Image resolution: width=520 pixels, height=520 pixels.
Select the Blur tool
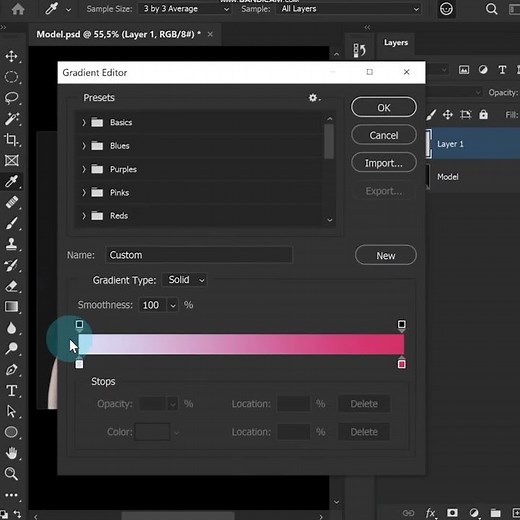(x=11, y=328)
